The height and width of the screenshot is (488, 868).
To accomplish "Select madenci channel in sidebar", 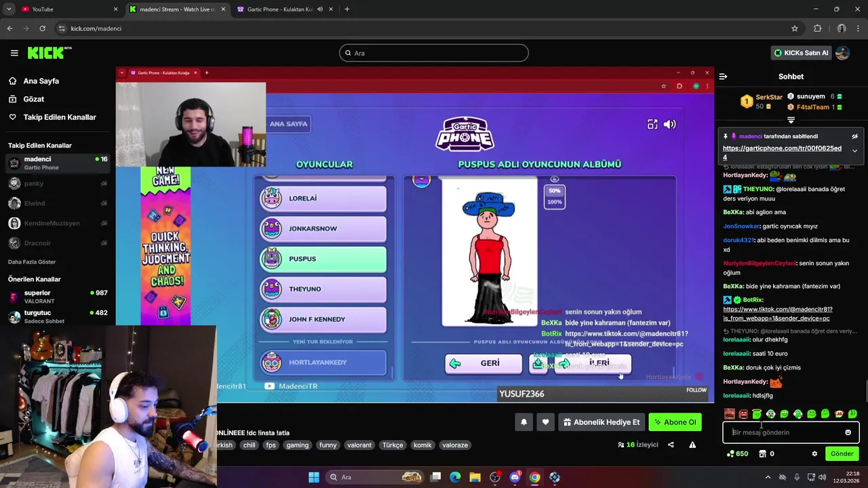I will [58, 163].
